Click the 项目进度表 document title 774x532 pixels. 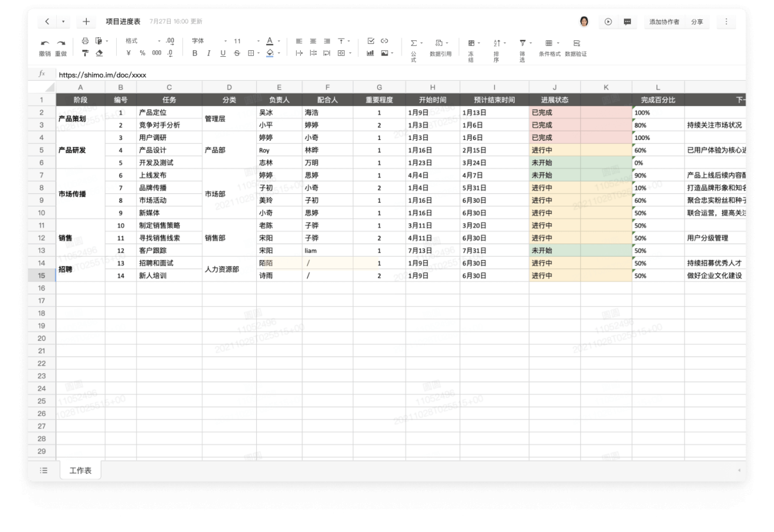pos(123,22)
